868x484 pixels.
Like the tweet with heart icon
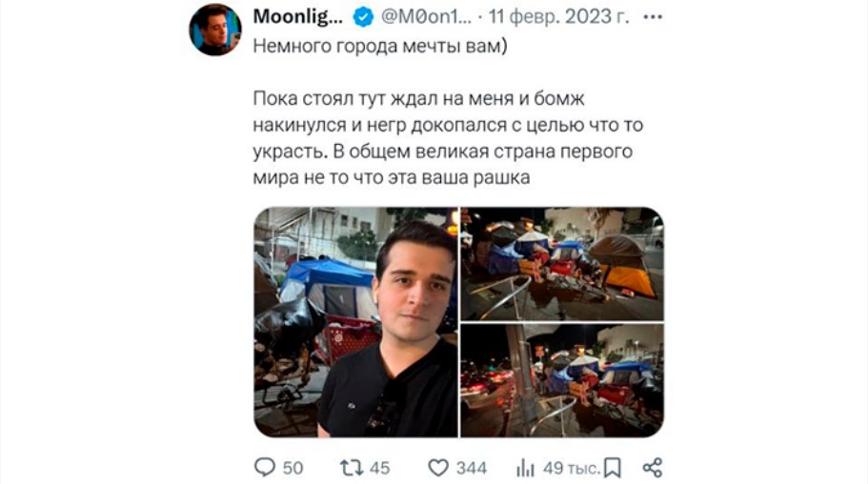438,468
